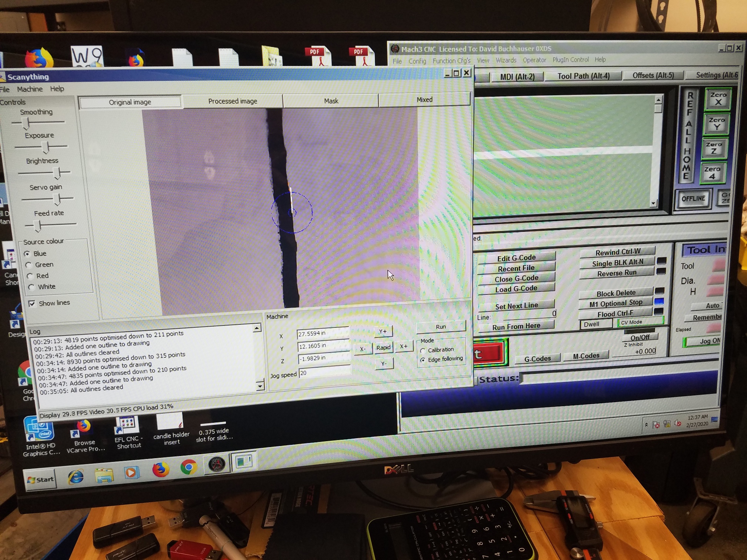This screenshot has width=747, height=560.
Task: Click the Jog speed input field
Action: click(x=325, y=372)
